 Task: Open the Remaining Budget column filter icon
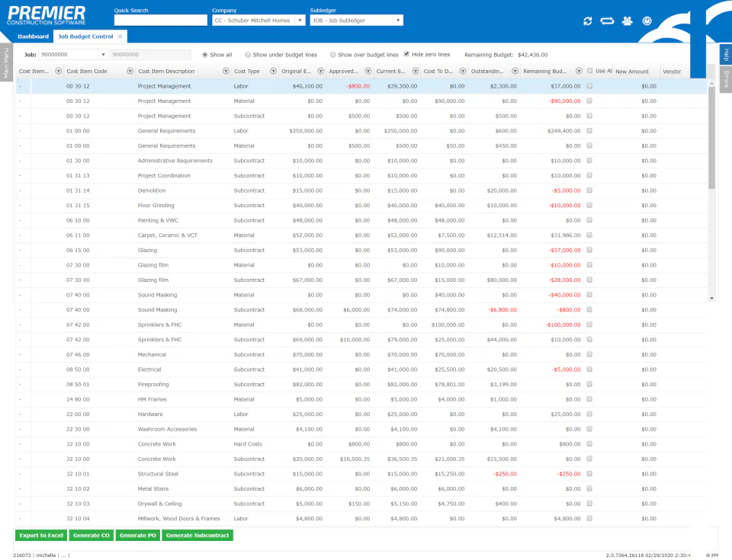coord(578,71)
